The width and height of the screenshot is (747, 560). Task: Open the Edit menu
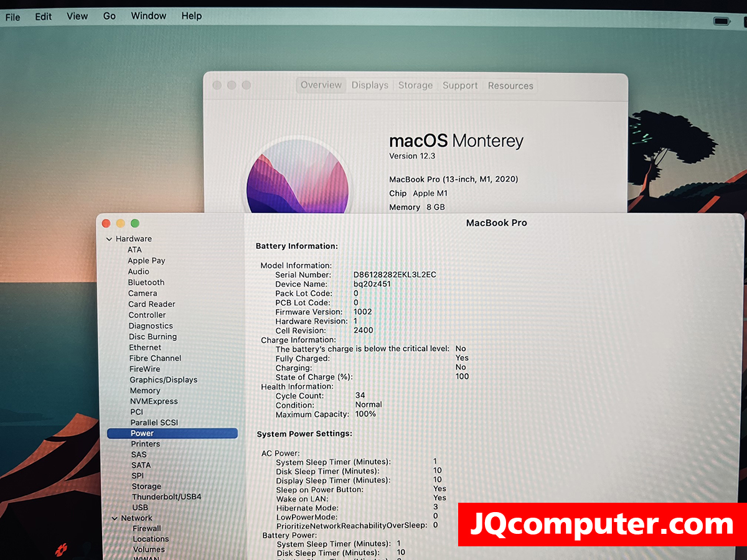click(44, 17)
